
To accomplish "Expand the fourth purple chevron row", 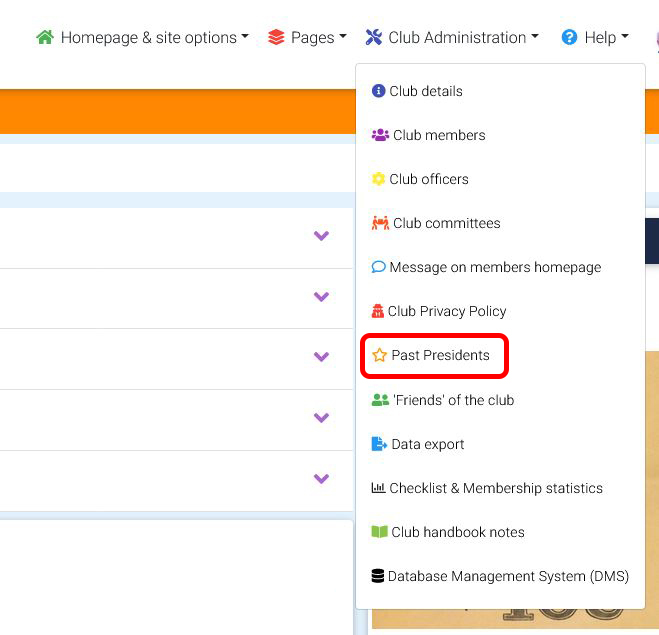I will 321,418.
